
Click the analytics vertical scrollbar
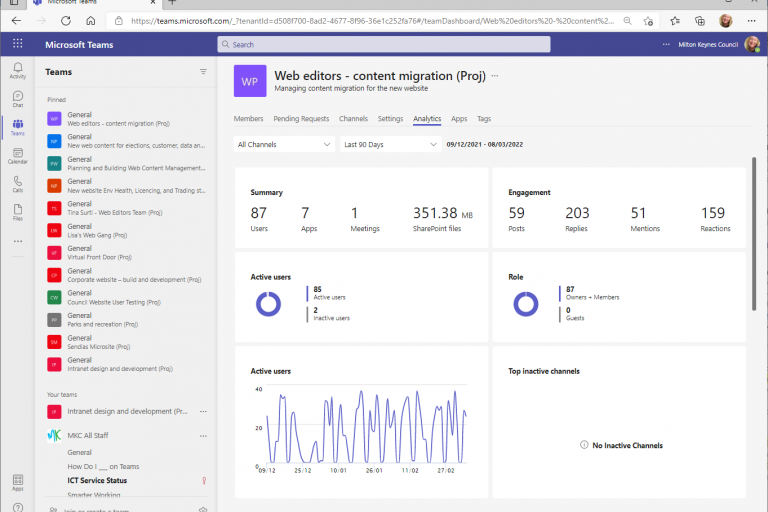click(x=754, y=234)
